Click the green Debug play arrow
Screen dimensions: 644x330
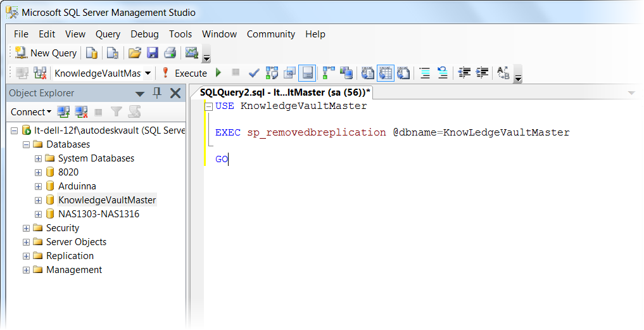218,73
